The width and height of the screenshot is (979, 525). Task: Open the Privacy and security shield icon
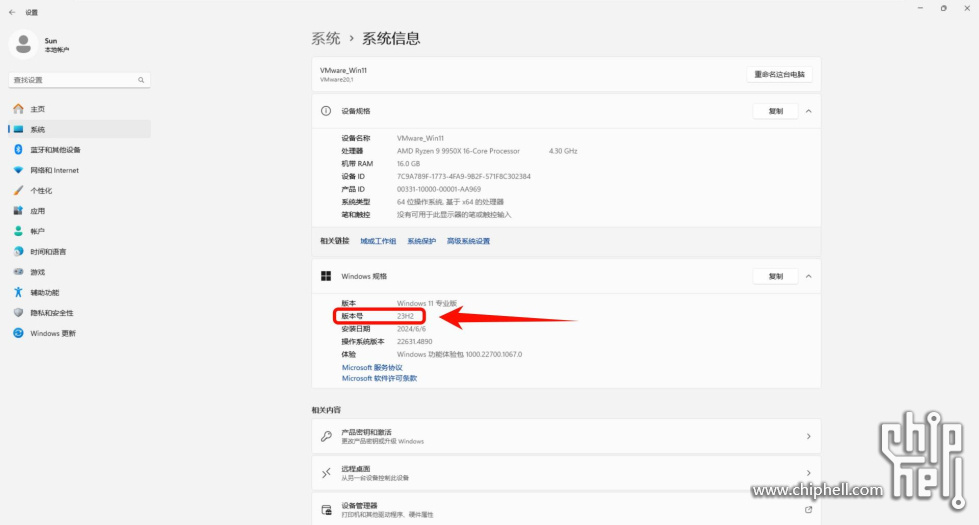click(18, 313)
